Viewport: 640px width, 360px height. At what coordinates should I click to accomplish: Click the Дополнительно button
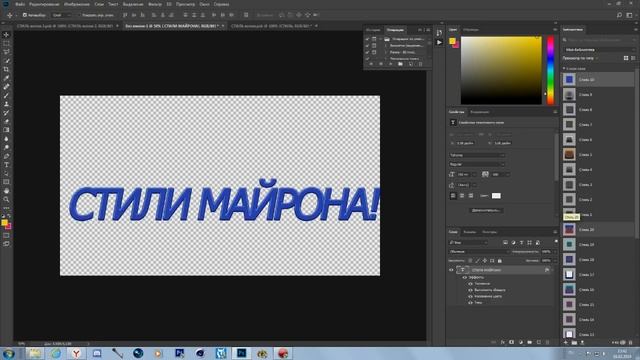coord(486,210)
